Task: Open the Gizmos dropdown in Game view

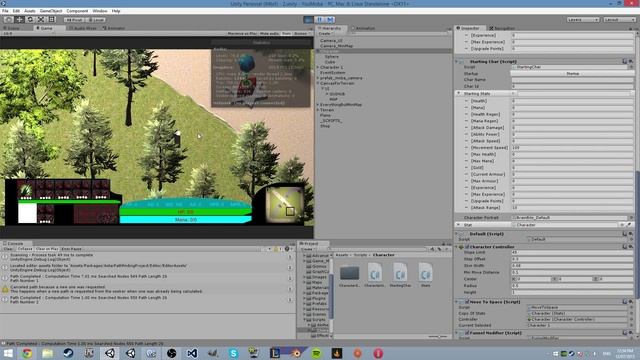Action: click(x=301, y=33)
